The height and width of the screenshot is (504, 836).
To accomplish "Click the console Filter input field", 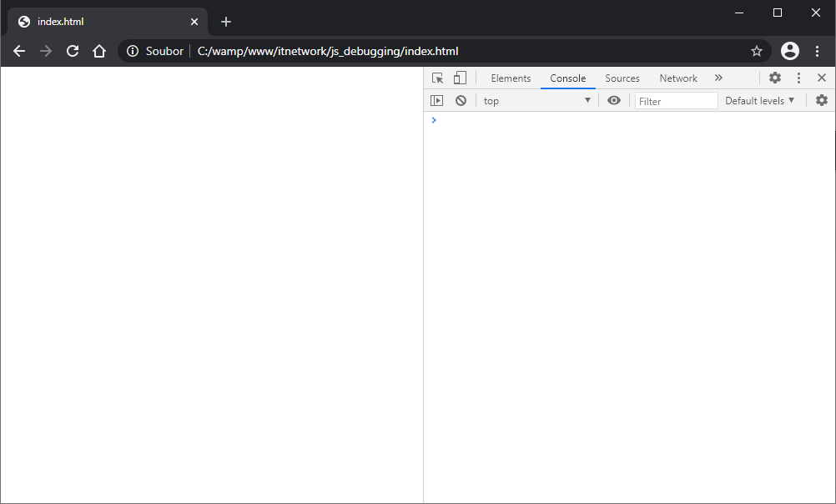I will pyautogui.click(x=676, y=101).
